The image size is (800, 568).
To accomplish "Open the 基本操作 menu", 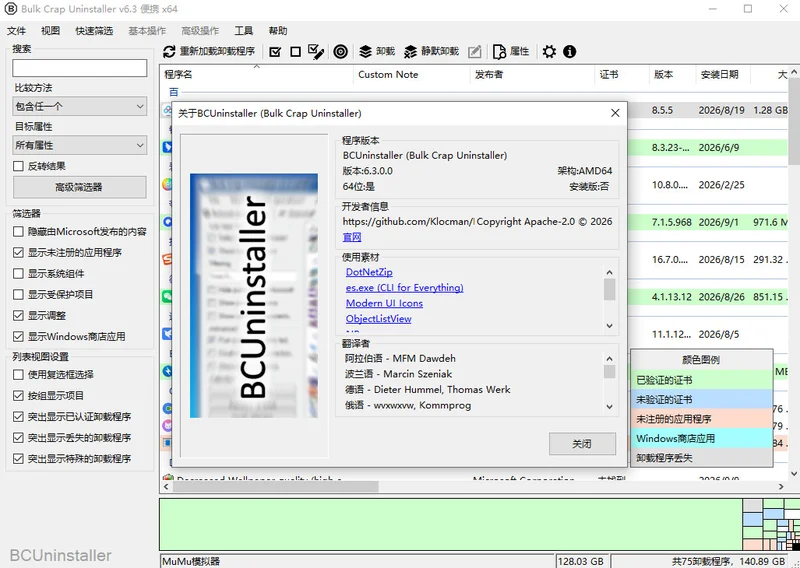I will pos(147,31).
